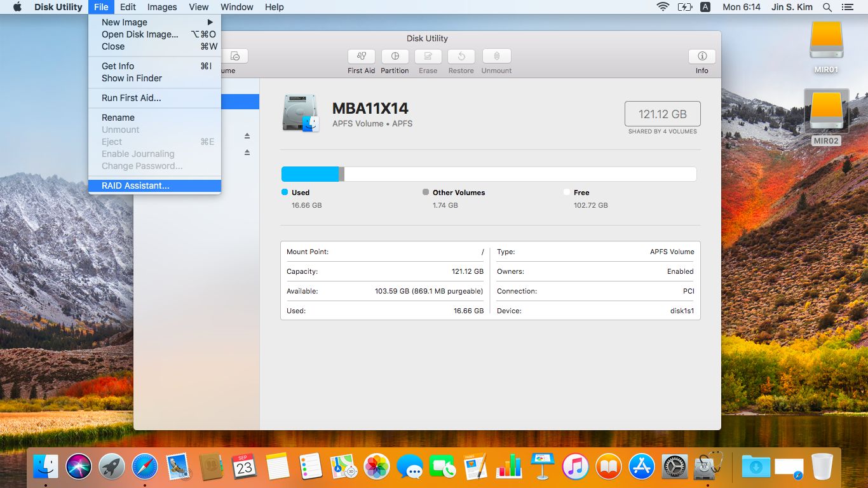Viewport: 868px width, 488px height.
Task: Open Spotlight search in menu bar
Action: click(x=827, y=7)
